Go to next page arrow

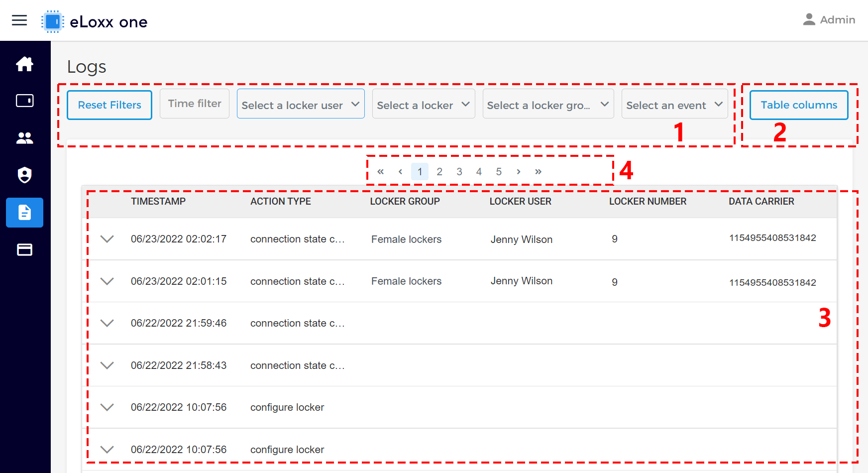coord(519,171)
